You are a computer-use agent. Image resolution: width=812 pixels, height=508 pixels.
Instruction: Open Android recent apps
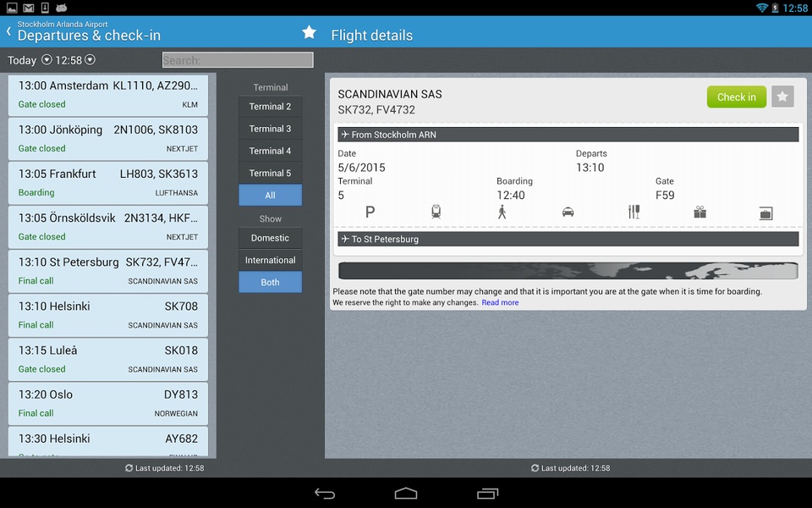click(x=487, y=494)
